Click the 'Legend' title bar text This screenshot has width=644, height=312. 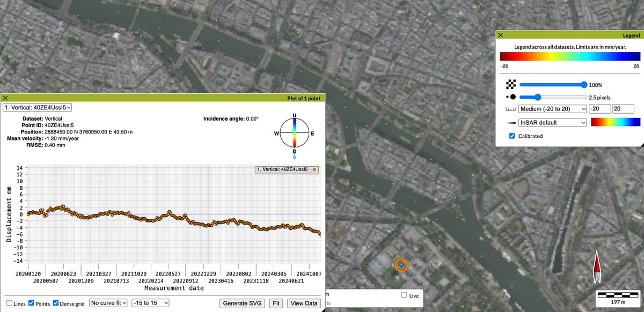coord(631,35)
